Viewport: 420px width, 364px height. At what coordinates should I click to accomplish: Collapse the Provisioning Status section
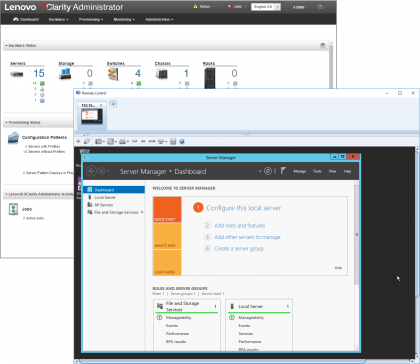pos(6,123)
